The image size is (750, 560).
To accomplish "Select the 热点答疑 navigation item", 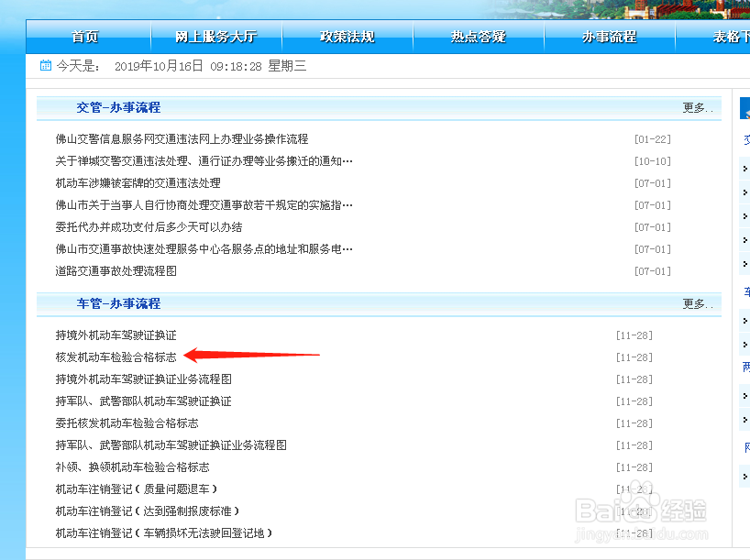I will pos(479,37).
